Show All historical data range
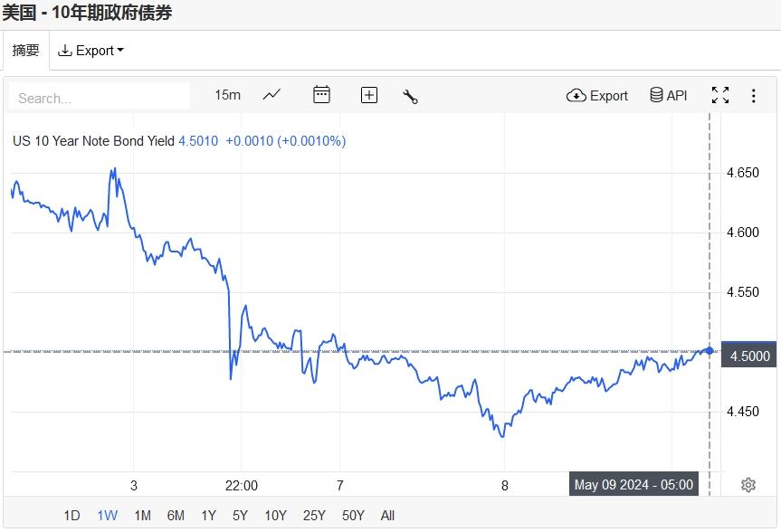The image size is (781, 532). 387,516
